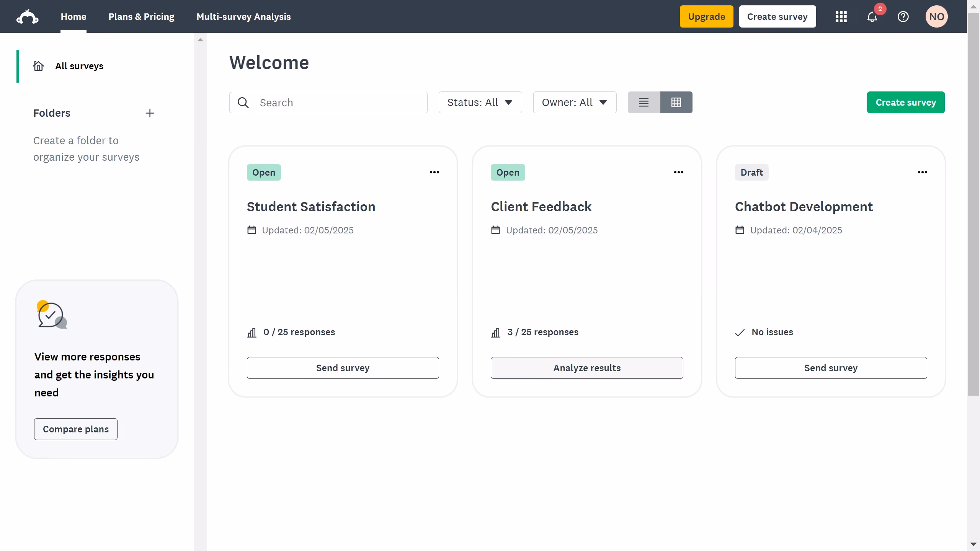Image resolution: width=980 pixels, height=551 pixels.
Task: Click the home icon beside All surveys
Action: click(39, 66)
